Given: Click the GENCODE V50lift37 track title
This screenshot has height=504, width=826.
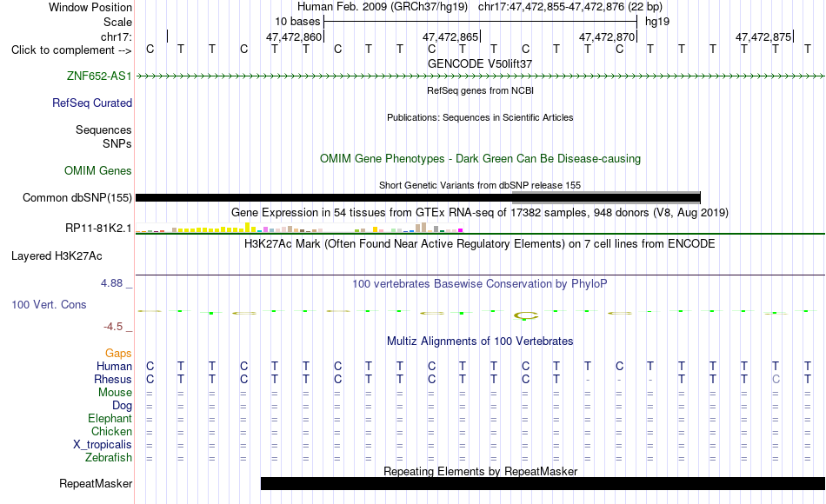Looking at the screenshot, I should pyautogui.click(x=480, y=63).
